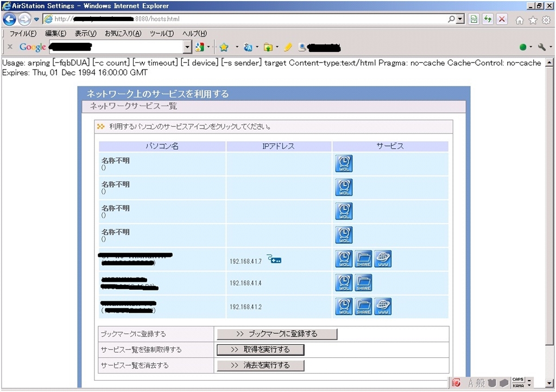Open the dropdown next to Google search button

point(208,47)
